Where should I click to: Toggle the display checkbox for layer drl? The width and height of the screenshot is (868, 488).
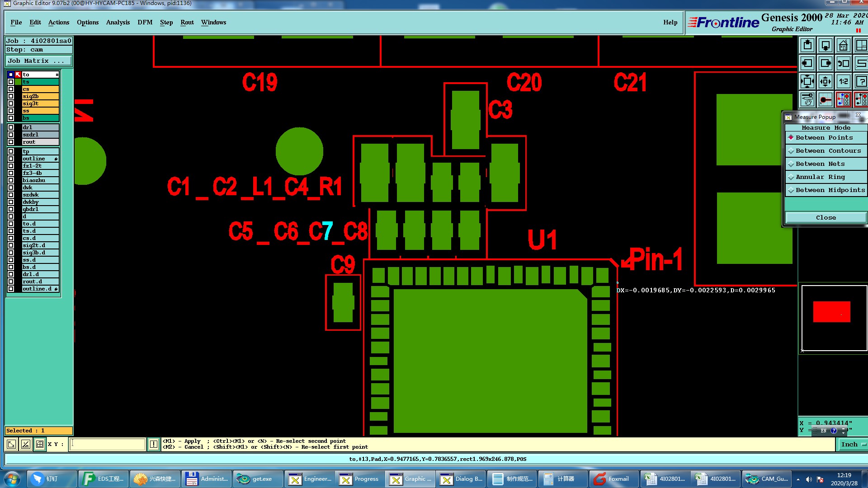11,127
